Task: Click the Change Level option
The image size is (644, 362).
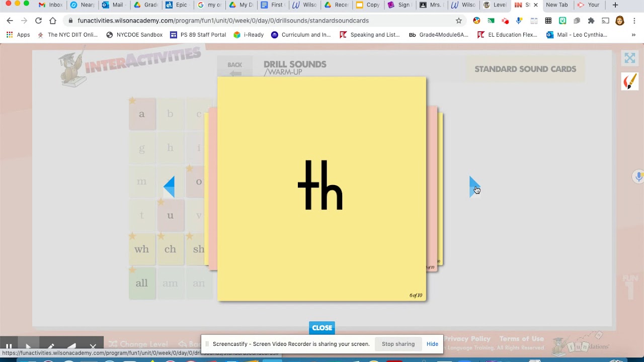Action: [x=138, y=344]
